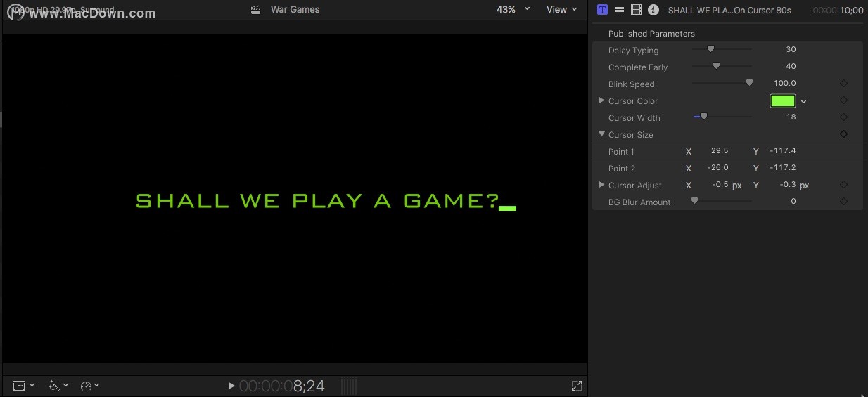
Task: Add keyframe for Cursor Width
Action: click(x=844, y=117)
